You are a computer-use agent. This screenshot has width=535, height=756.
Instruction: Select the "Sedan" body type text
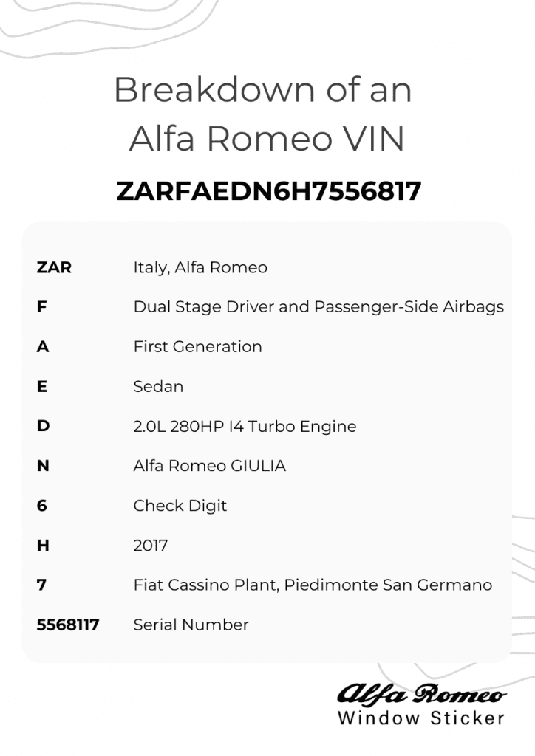(158, 387)
